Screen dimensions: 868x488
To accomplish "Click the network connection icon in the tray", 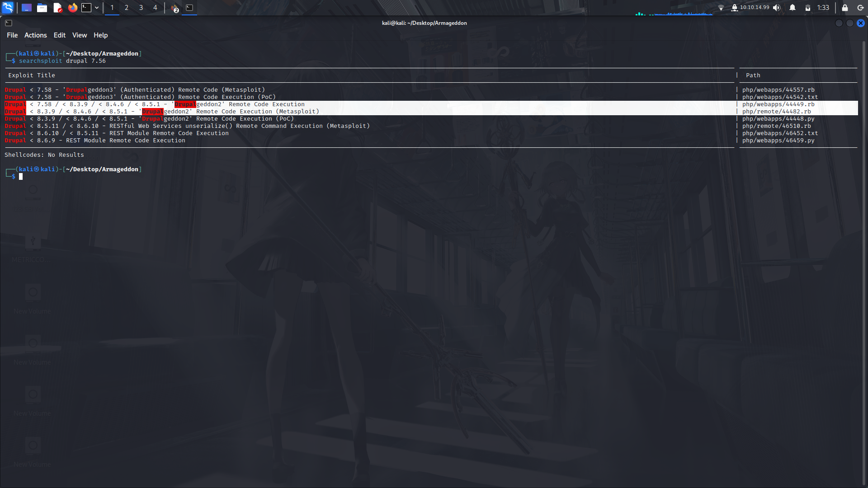I will point(721,7).
